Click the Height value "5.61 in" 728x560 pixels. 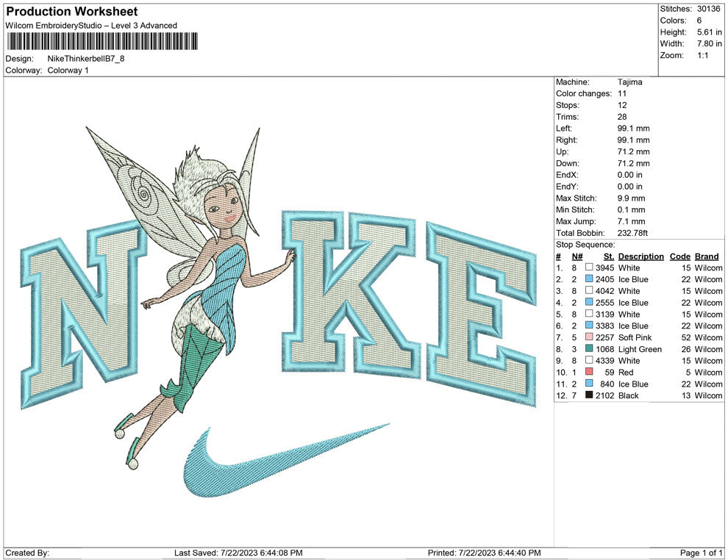(710, 32)
